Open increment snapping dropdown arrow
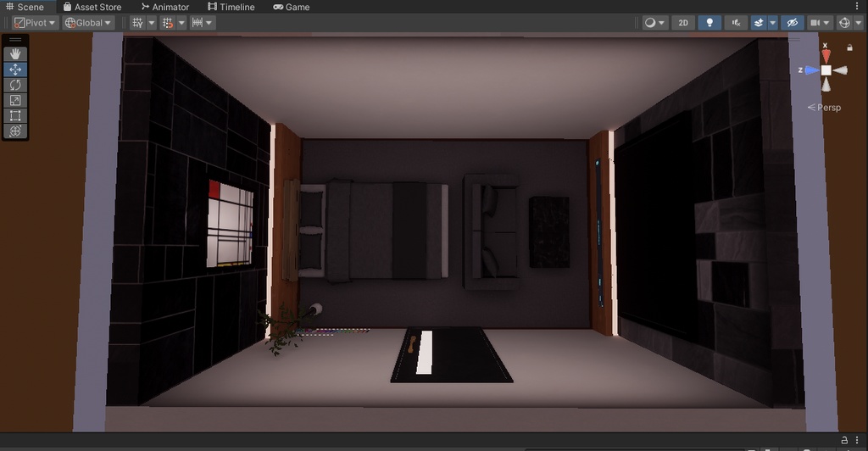 tap(209, 23)
